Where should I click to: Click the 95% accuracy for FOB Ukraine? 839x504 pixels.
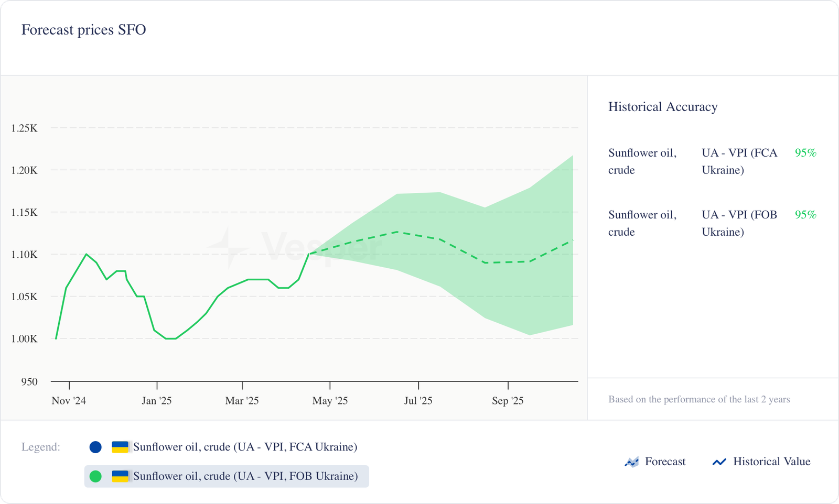tap(805, 215)
